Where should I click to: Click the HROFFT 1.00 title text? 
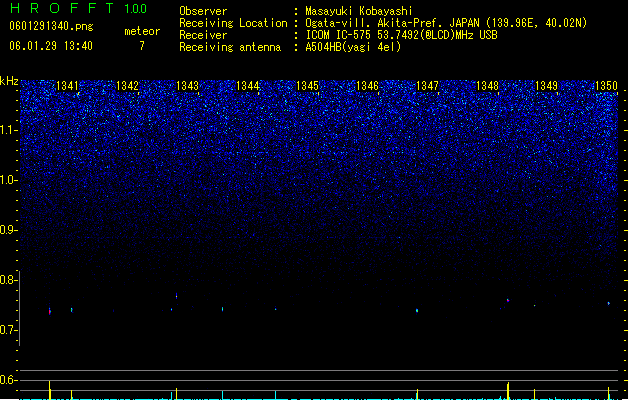pos(79,8)
